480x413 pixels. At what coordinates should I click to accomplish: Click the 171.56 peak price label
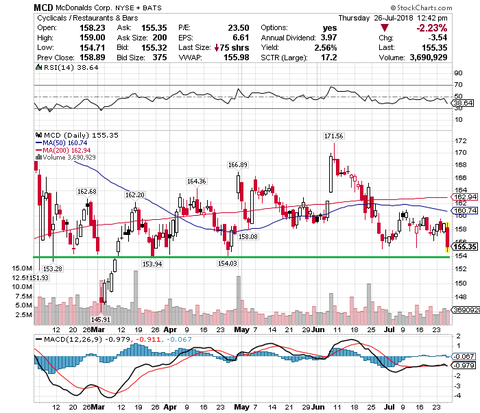[x=334, y=136]
